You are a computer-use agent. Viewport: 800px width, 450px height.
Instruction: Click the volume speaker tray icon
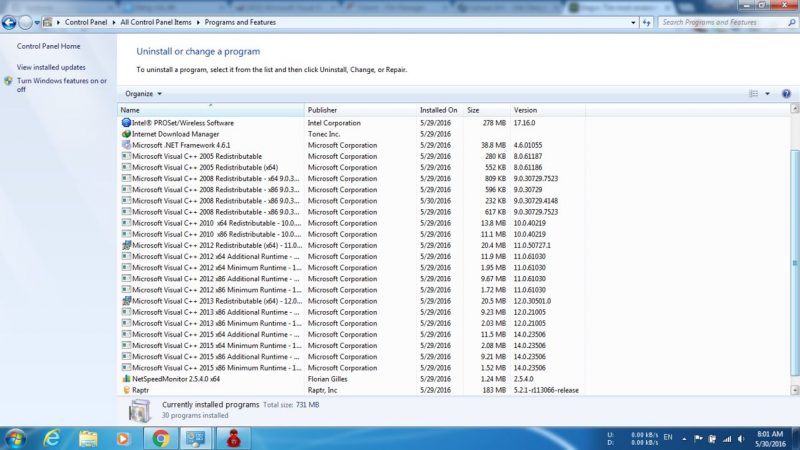pyautogui.click(x=741, y=439)
